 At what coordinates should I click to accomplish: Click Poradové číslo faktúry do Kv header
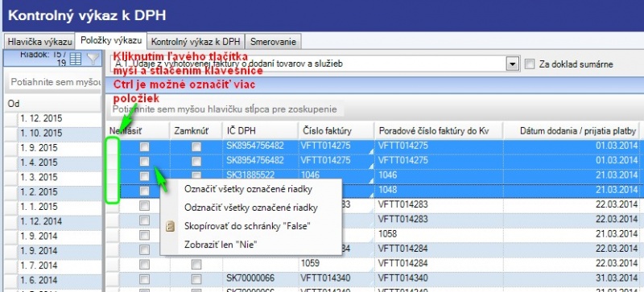click(439, 130)
